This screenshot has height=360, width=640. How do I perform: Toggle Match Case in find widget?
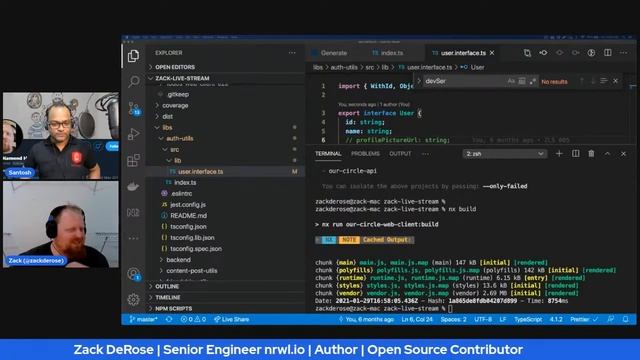(x=511, y=81)
